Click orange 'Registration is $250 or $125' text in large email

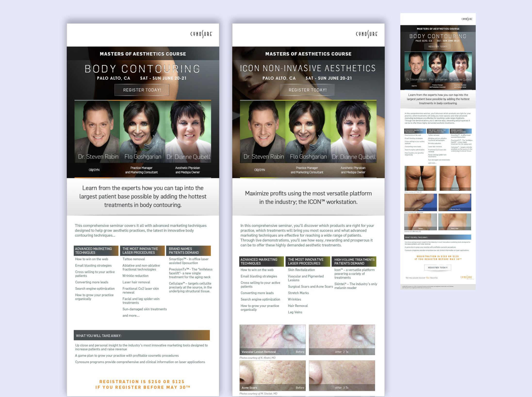(142, 382)
